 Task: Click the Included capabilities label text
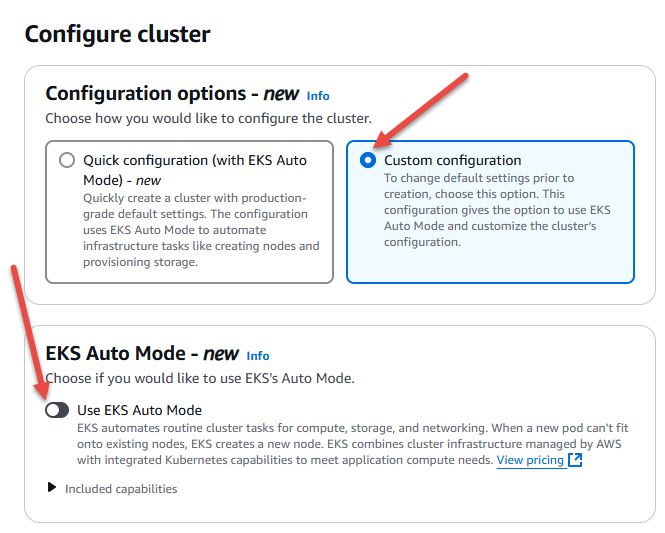[x=121, y=489]
